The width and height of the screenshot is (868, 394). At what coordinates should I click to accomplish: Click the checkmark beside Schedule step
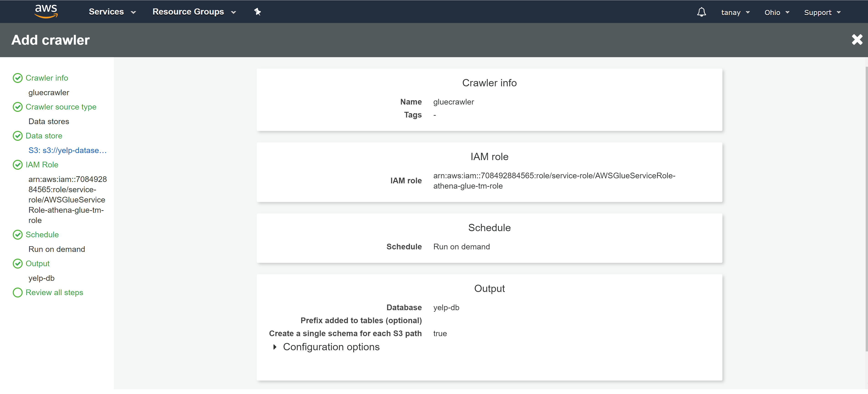[18, 234]
